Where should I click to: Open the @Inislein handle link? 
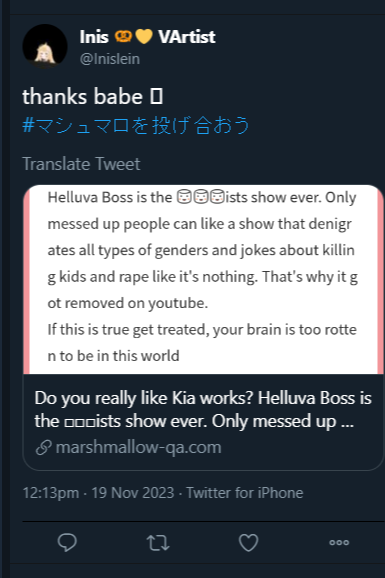coord(110,59)
